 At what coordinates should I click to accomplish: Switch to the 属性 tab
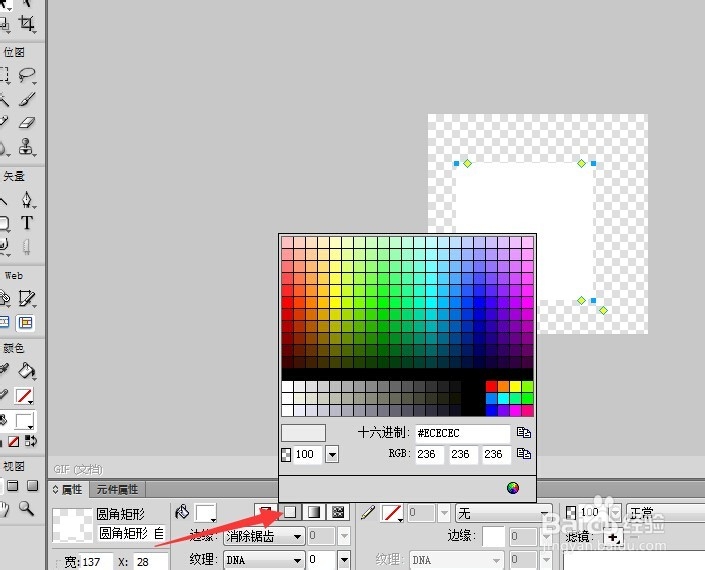pyautogui.click(x=68, y=489)
